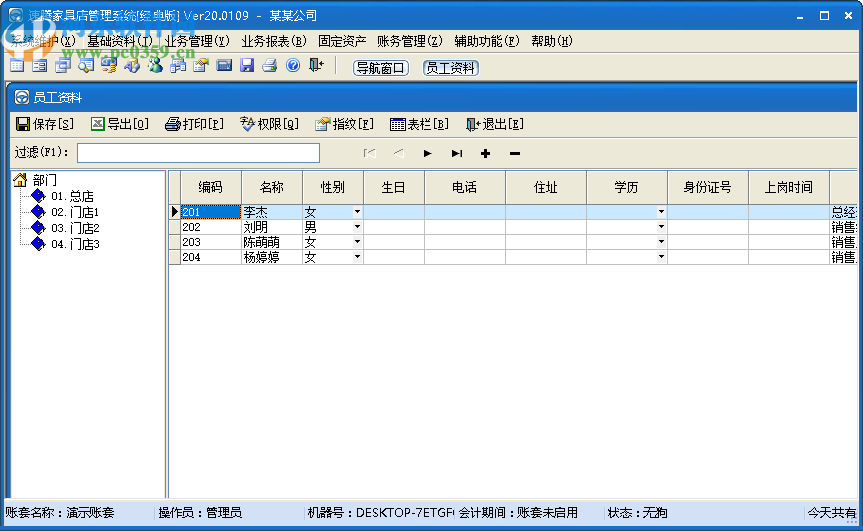Click the 上岗时间 column header
The image size is (863, 531).
789,188
